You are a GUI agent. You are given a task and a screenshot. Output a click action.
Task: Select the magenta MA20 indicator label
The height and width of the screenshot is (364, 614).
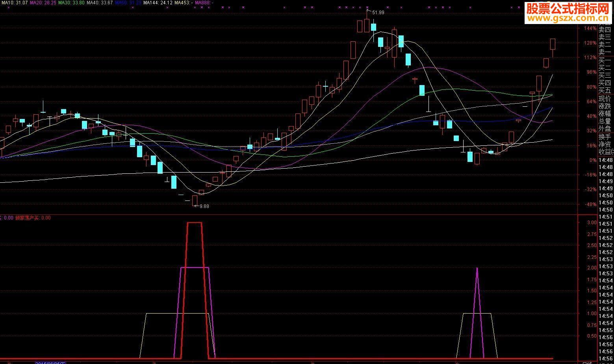pos(43,2)
